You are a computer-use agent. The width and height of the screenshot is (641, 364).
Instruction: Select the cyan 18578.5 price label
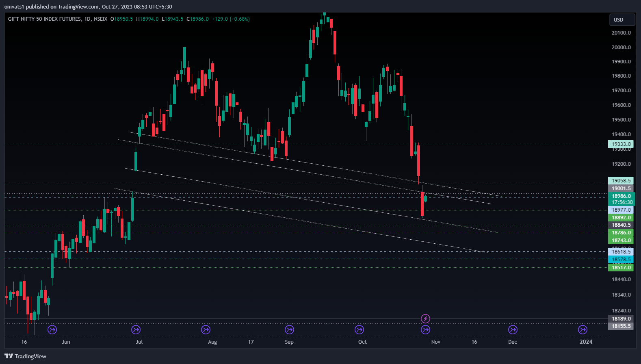tap(621, 259)
